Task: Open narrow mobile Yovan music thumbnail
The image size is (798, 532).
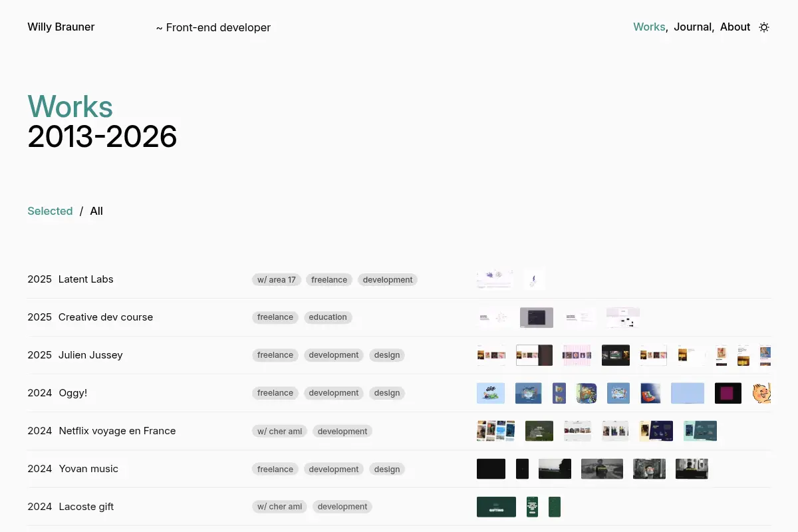Action: [x=522, y=469]
